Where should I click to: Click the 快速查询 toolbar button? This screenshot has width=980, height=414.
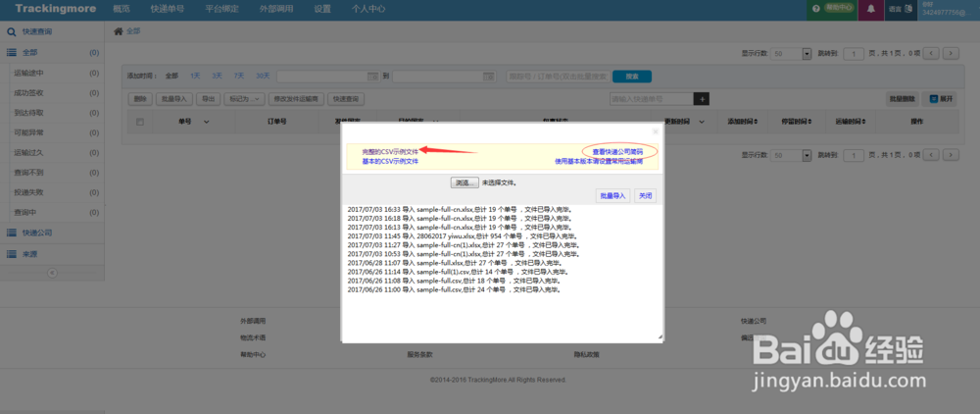click(346, 99)
